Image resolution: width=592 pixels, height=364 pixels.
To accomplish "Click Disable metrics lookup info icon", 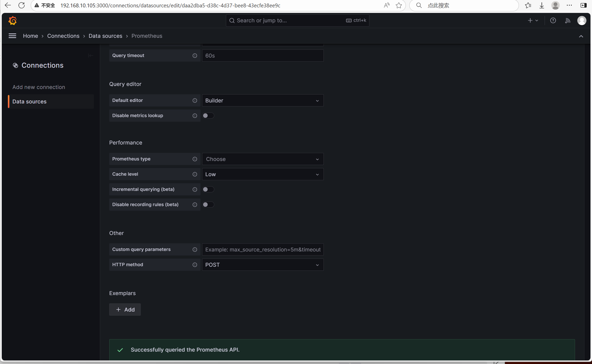I will coord(195,116).
